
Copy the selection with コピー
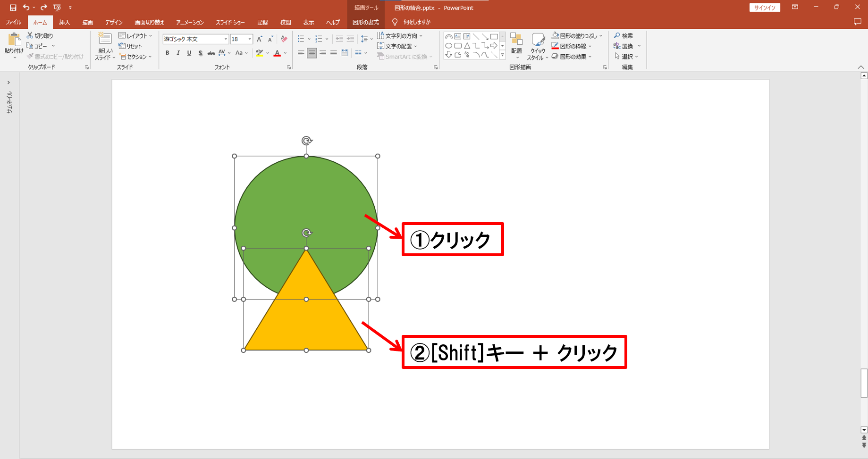(37, 46)
